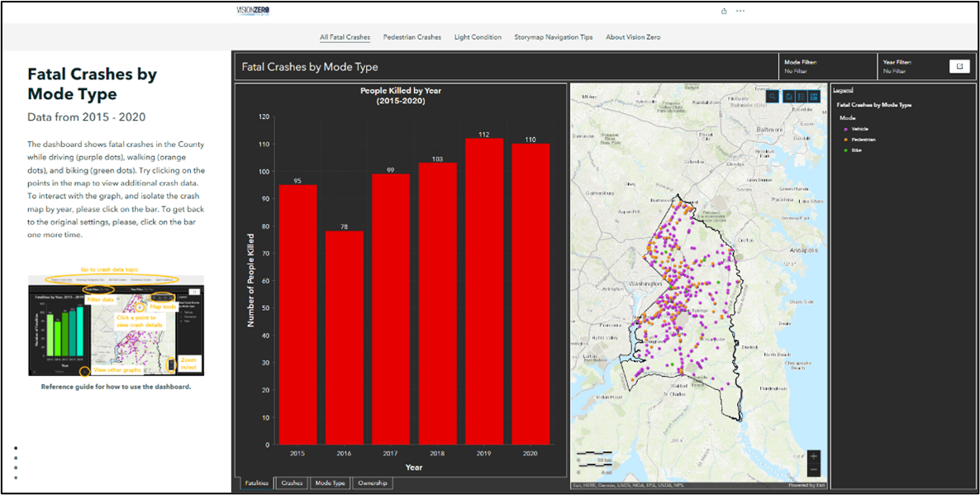The height and width of the screenshot is (495, 980).
Task: Click the map home extent icon
Action: coord(788,97)
